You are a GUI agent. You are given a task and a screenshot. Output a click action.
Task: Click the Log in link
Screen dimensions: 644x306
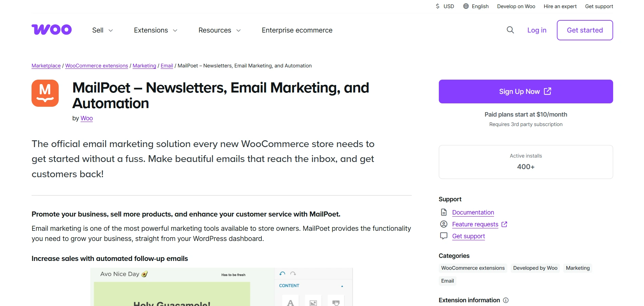[x=537, y=30]
